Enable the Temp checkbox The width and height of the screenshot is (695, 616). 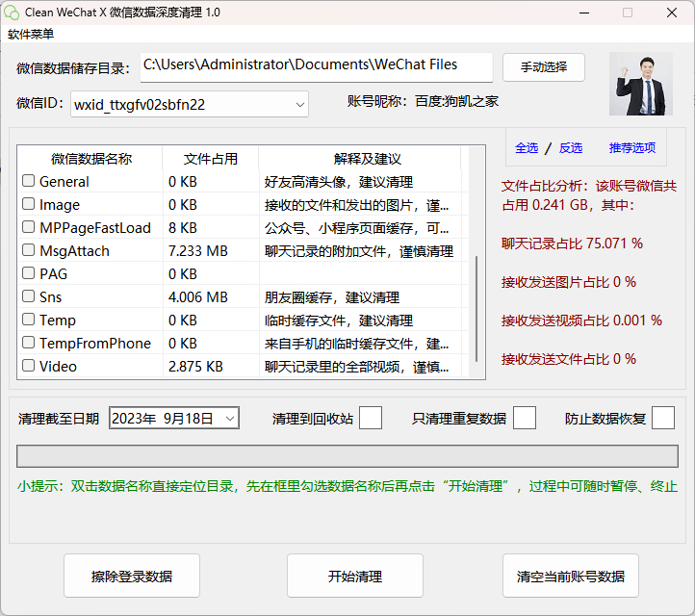click(28, 320)
